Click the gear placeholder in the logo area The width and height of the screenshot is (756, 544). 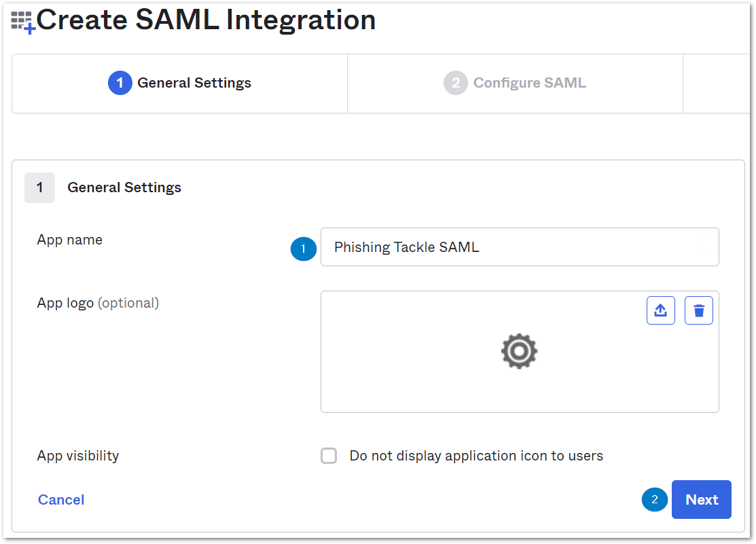[519, 351]
